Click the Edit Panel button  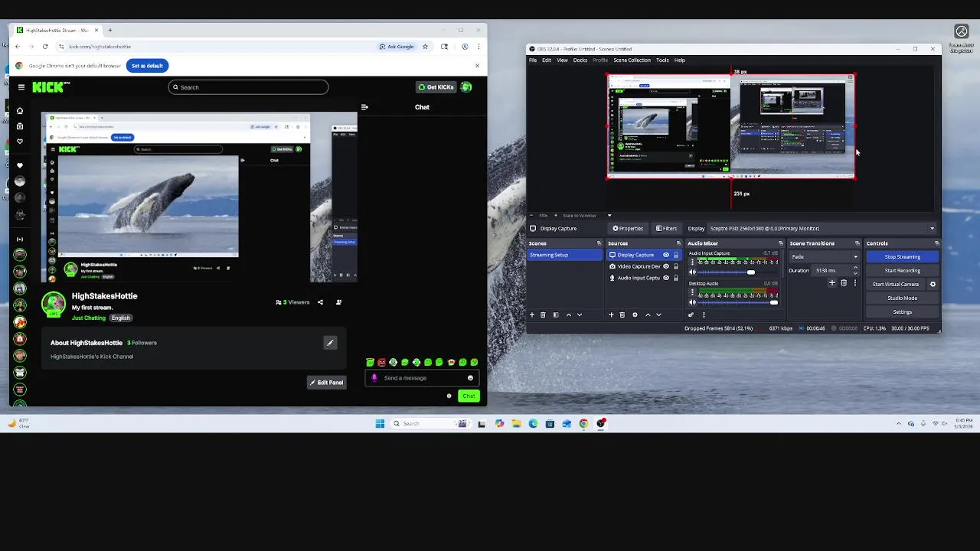327,383
